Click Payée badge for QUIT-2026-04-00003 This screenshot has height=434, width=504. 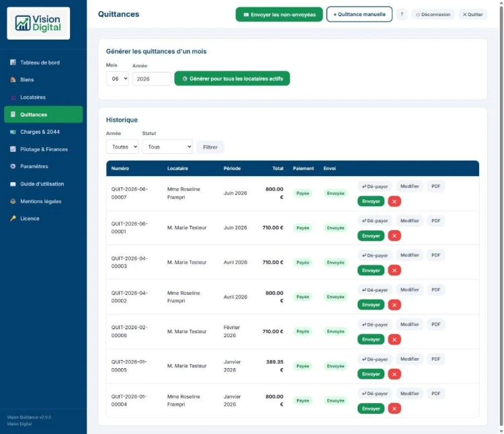303,263
